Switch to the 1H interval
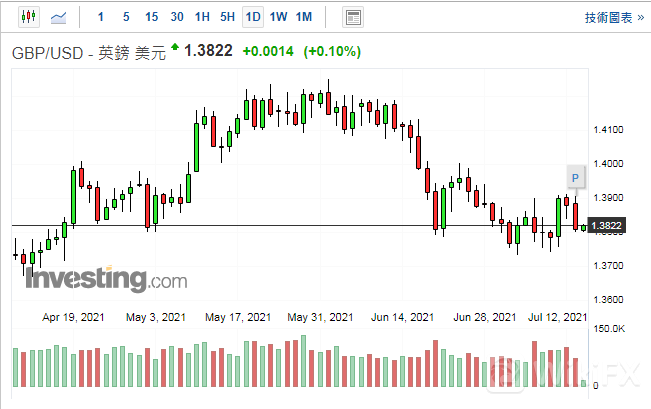Screen dimensions: 651x409 tap(203, 17)
